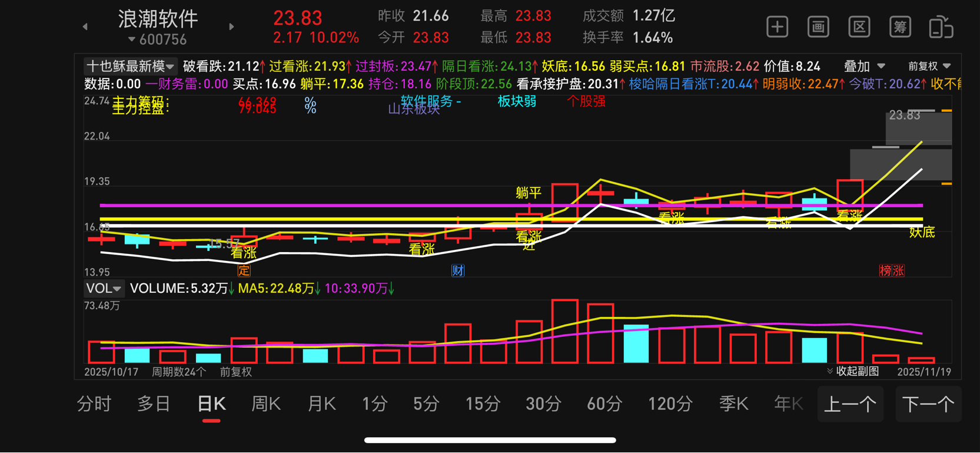980x453 pixels.
Task: Tap the 山东板块 region label
Action: (x=414, y=109)
